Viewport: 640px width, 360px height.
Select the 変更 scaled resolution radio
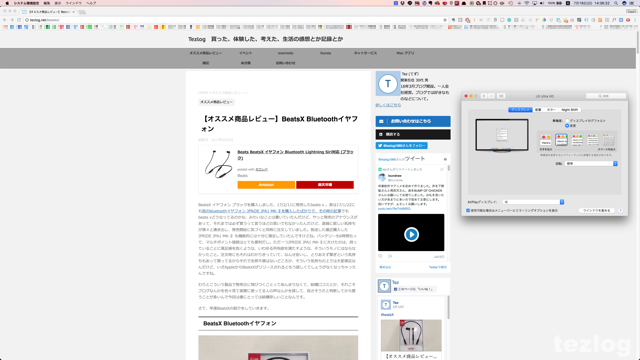tap(567, 126)
